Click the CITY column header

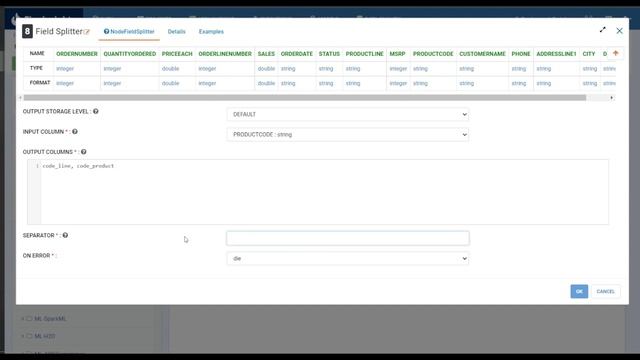click(589, 53)
